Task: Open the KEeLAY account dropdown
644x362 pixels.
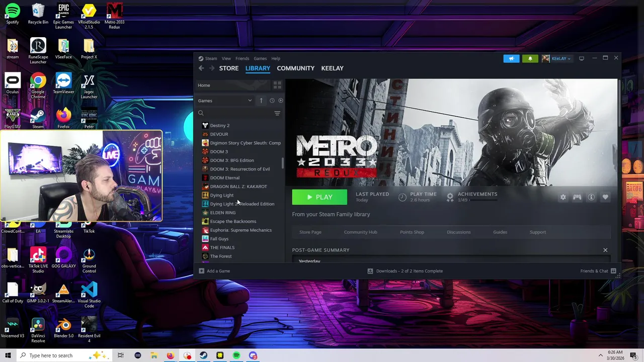Action: click(556, 59)
